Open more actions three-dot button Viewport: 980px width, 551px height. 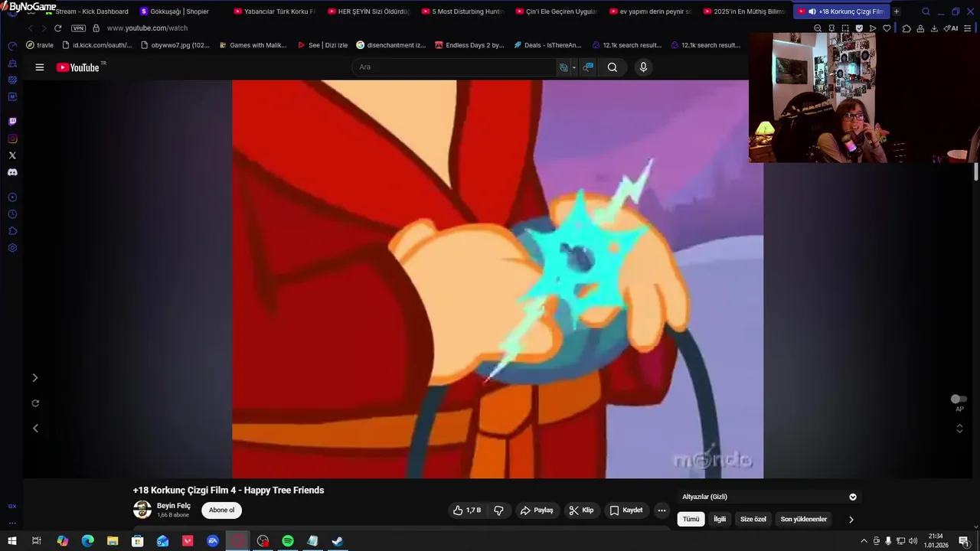[x=661, y=510]
